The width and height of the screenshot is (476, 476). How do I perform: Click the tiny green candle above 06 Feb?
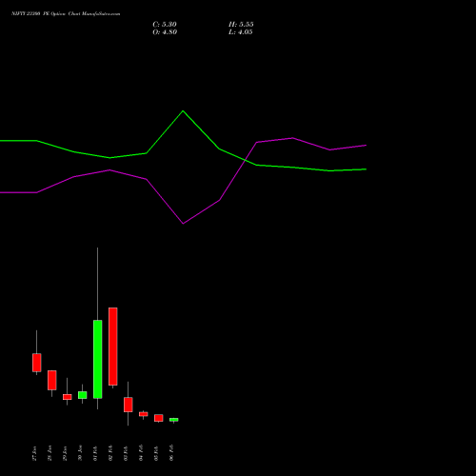point(174,420)
